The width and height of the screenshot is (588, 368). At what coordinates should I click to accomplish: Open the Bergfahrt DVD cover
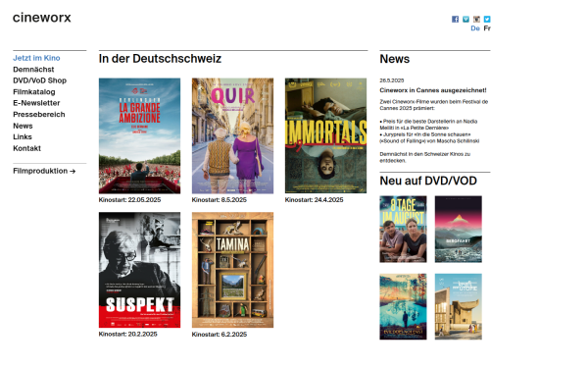click(459, 229)
